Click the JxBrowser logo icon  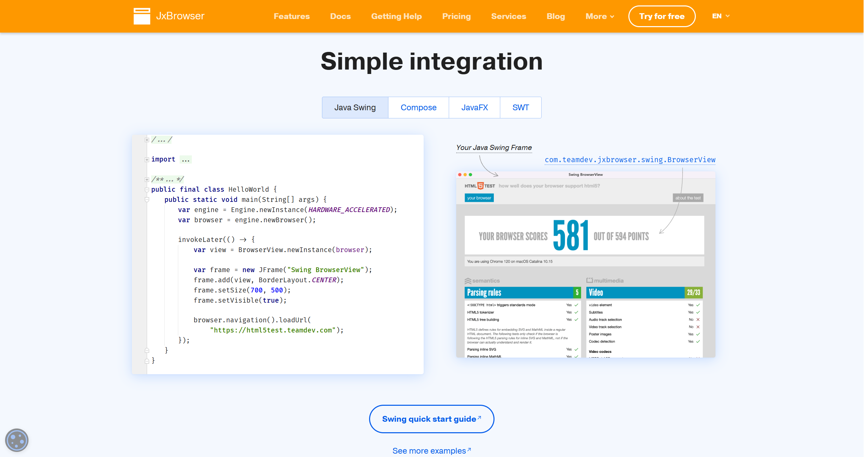pyautogui.click(x=142, y=16)
